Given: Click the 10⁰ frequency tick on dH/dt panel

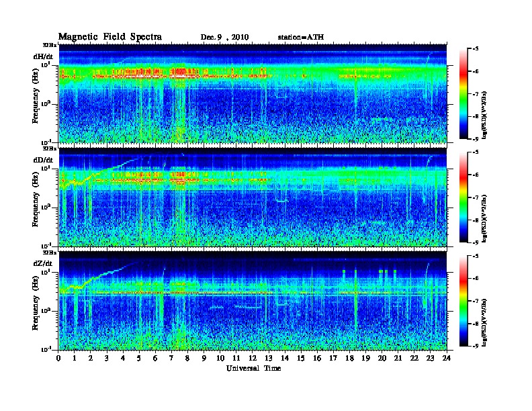Looking at the screenshot, I should click(46, 103).
